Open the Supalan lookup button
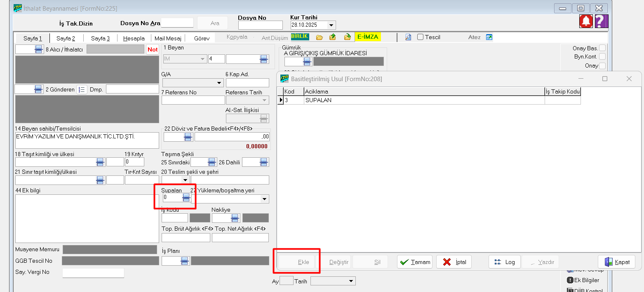This screenshot has height=292, width=644. point(186,198)
